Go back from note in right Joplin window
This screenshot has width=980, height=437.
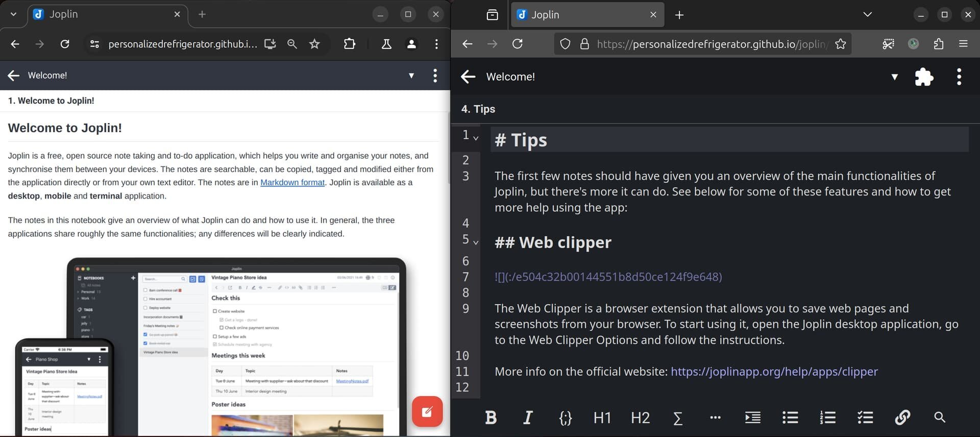[468, 77]
